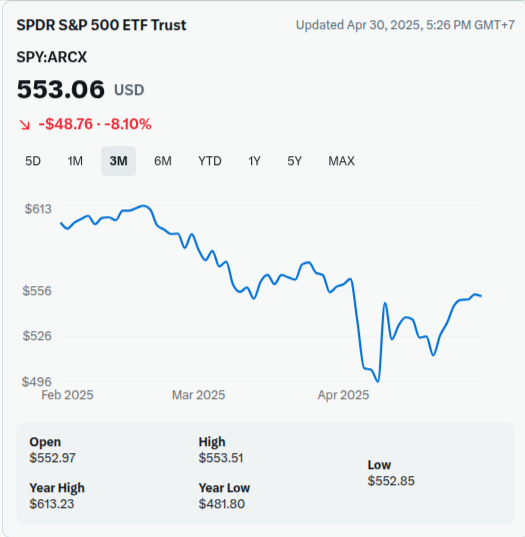Click the chart peak near $613

point(144,206)
